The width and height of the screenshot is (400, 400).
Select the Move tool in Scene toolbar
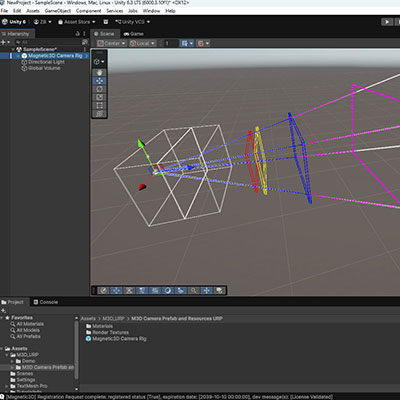coord(99,81)
